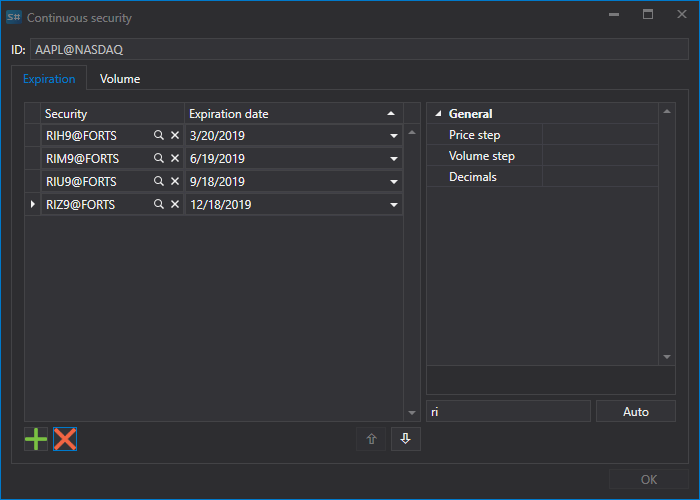Click the 12/18/2019 expiration date value
700x500 pixels.
tap(221, 205)
